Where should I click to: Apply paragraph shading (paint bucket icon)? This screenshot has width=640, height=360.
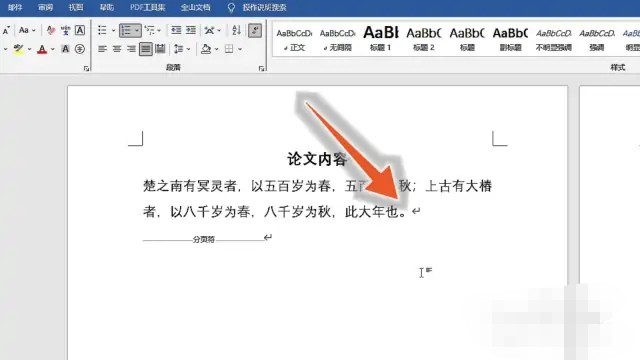click(x=206, y=49)
